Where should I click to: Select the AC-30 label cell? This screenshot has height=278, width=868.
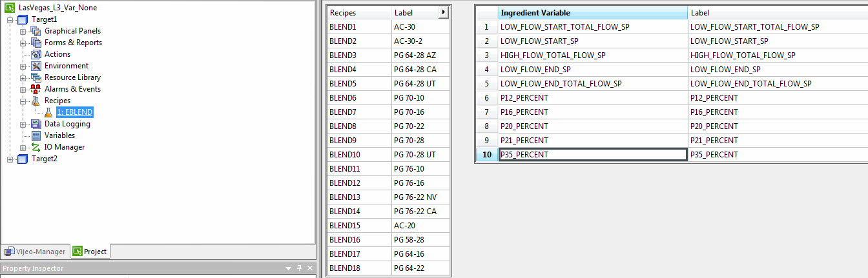[420, 27]
